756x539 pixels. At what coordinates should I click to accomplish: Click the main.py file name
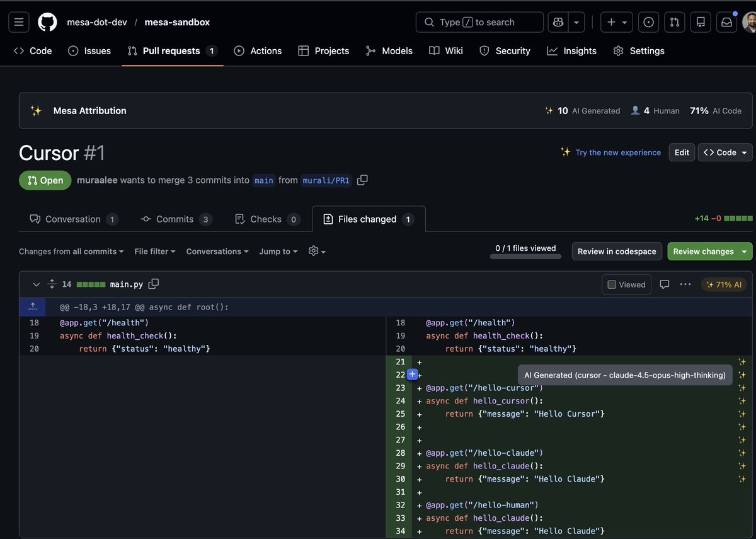pos(127,285)
